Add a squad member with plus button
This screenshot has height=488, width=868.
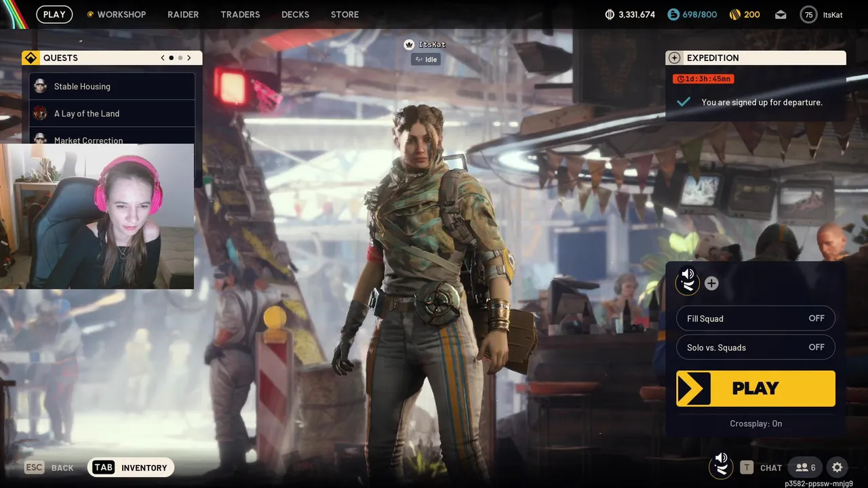(711, 283)
